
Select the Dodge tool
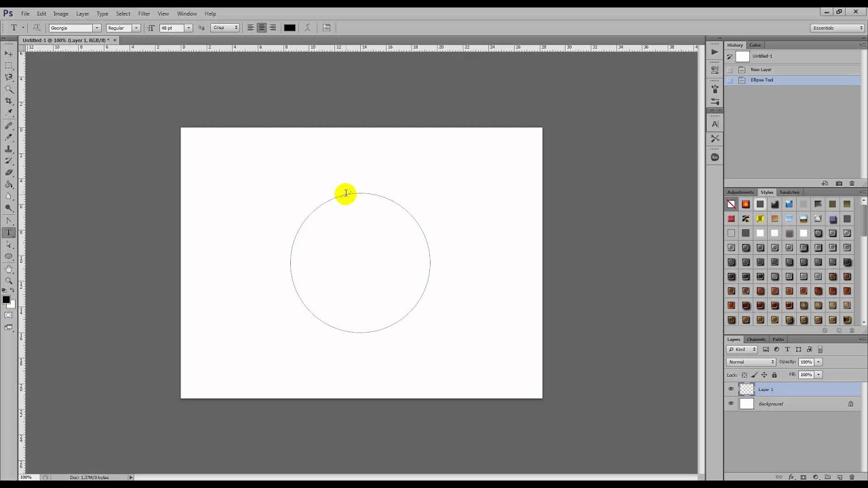[x=9, y=208]
